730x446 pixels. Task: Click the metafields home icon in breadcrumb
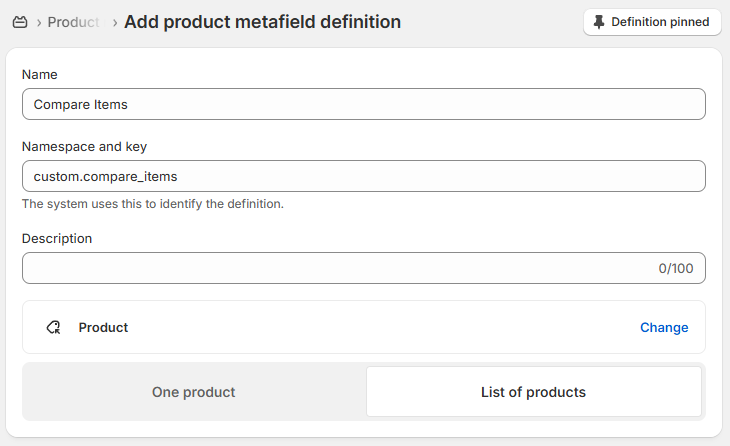(20, 22)
